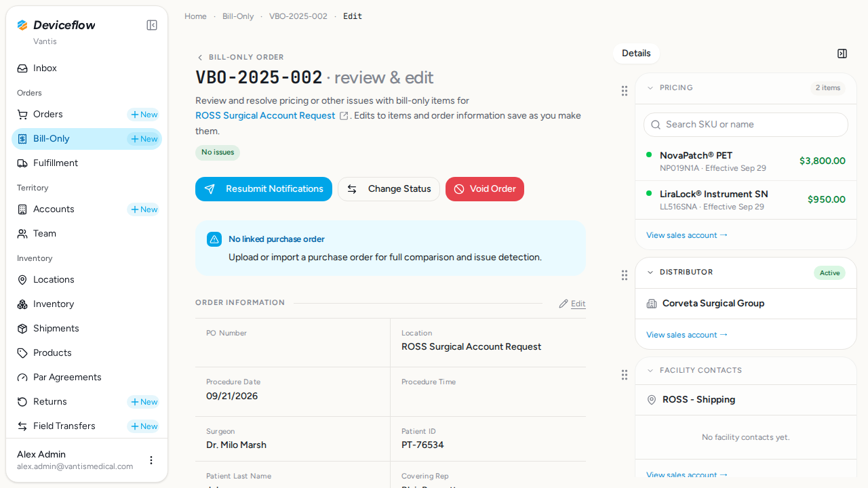This screenshot has width=868, height=488.
Task: Select the Details tab
Action: pos(636,54)
